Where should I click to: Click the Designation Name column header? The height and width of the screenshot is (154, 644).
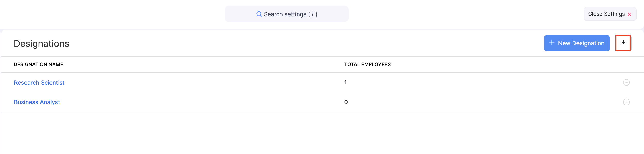click(x=38, y=64)
